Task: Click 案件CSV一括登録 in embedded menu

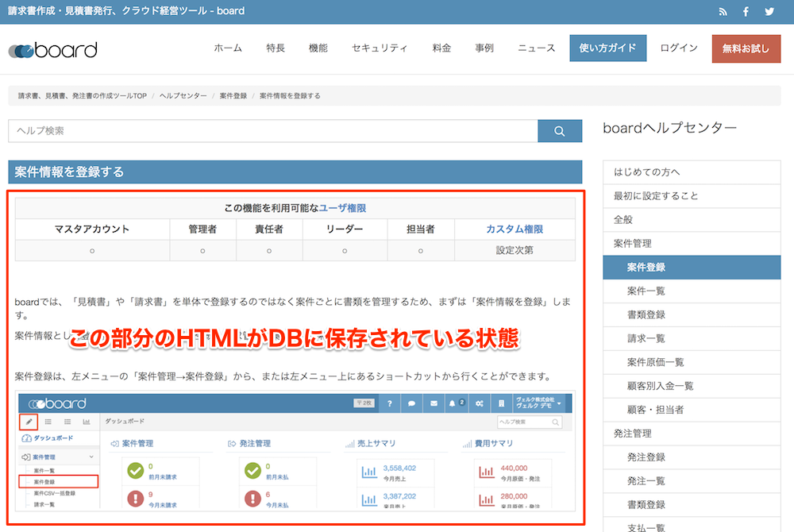Action: 55,493
